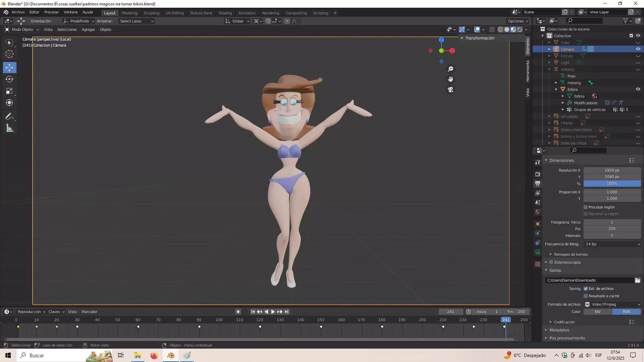Open the Select Lasso drag dropdown
Image resolution: width=644 pixels, height=362 pixels.
coord(137,21)
